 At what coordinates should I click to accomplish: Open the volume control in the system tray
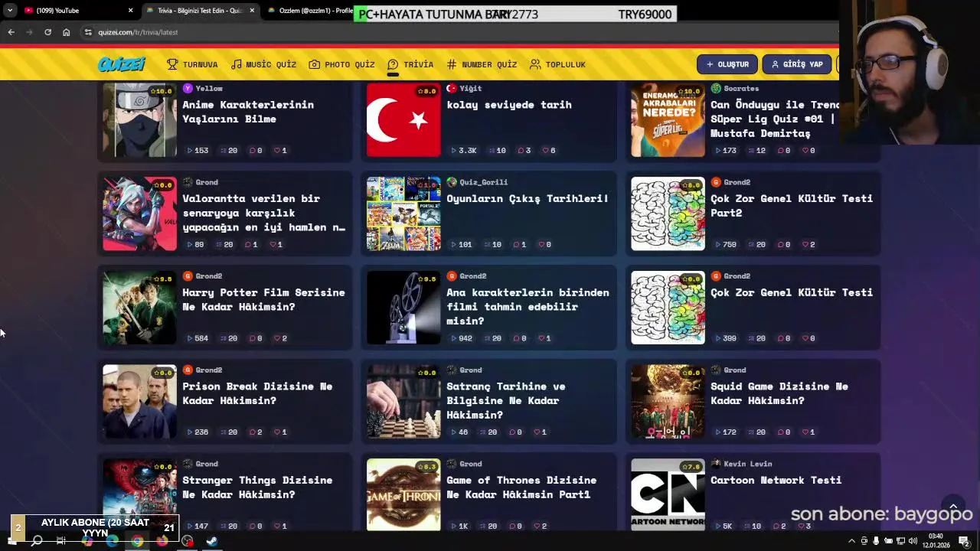click(x=912, y=541)
